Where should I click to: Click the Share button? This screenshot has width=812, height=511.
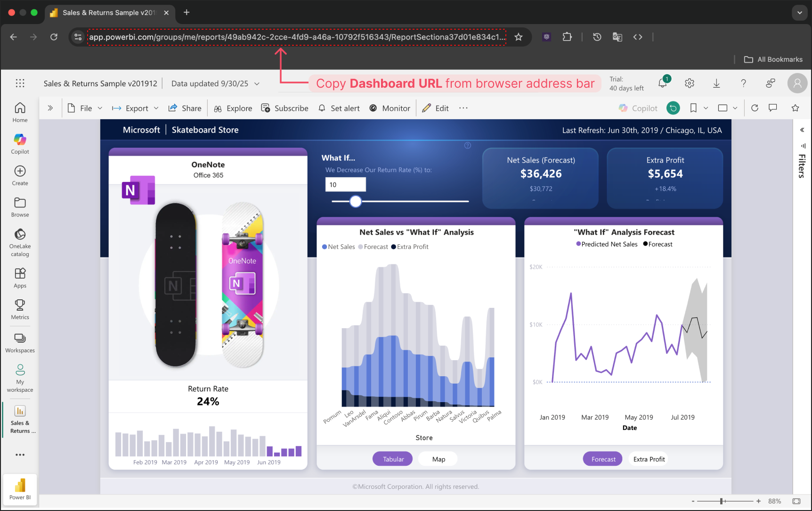click(x=185, y=108)
